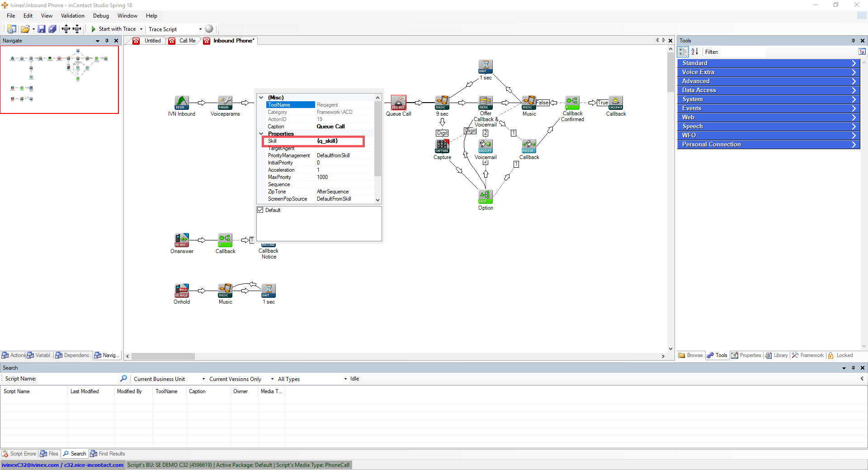Pin the Tools panel
The image size is (868, 470).
853,41
